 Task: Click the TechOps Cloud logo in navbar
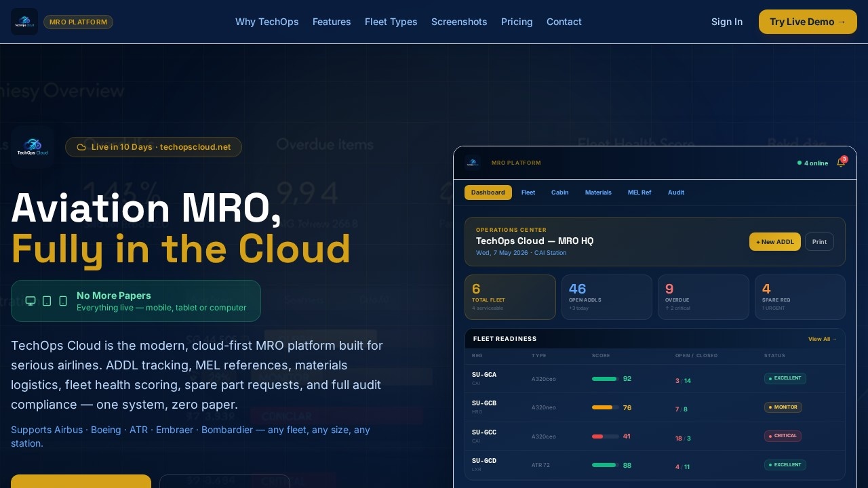(24, 22)
